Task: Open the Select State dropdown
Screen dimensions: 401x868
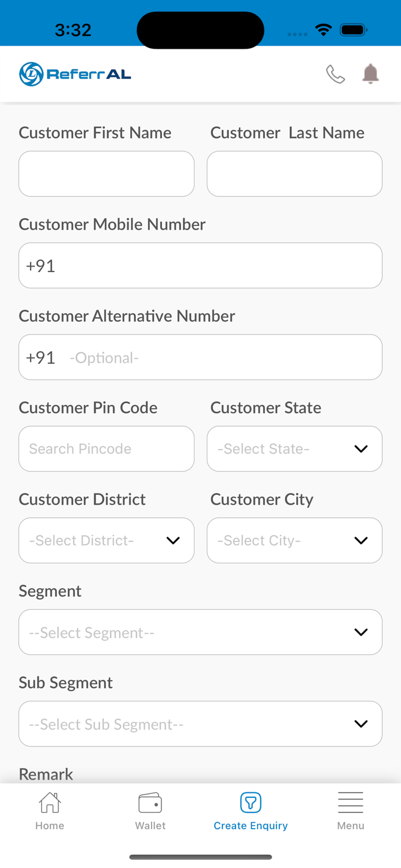Action: [x=295, y=449]
